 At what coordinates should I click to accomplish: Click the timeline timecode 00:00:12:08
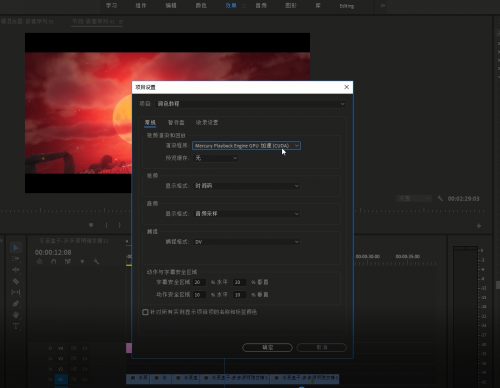pos(53,253)
